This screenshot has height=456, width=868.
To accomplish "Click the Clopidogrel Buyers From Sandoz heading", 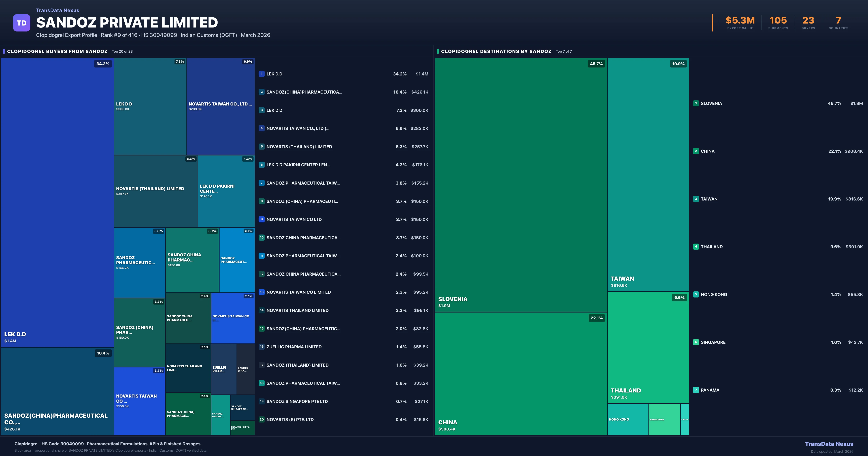I will (x=57, y=51).
